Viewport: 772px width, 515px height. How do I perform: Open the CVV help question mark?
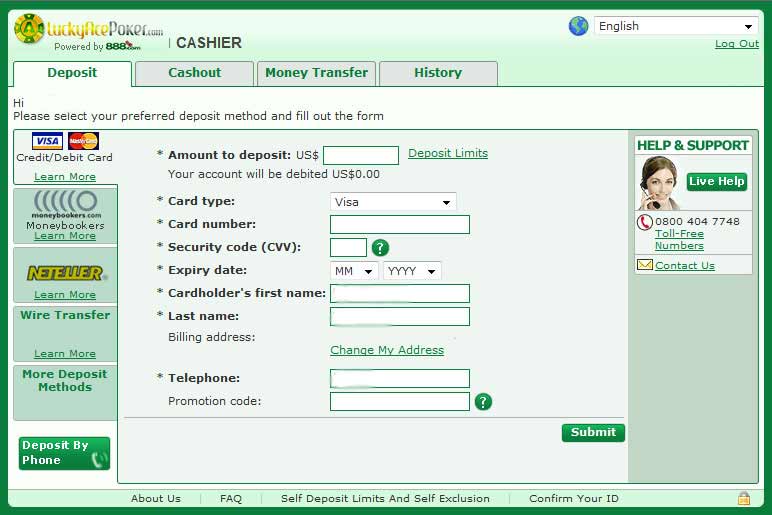380,248
